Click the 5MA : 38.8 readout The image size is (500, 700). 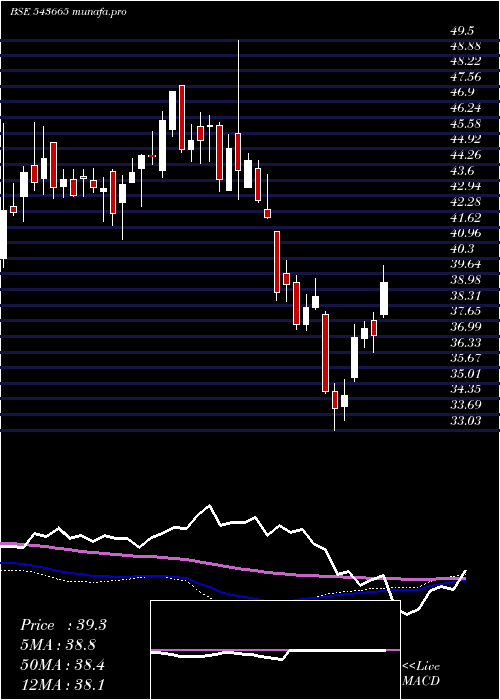pos(58,645)
